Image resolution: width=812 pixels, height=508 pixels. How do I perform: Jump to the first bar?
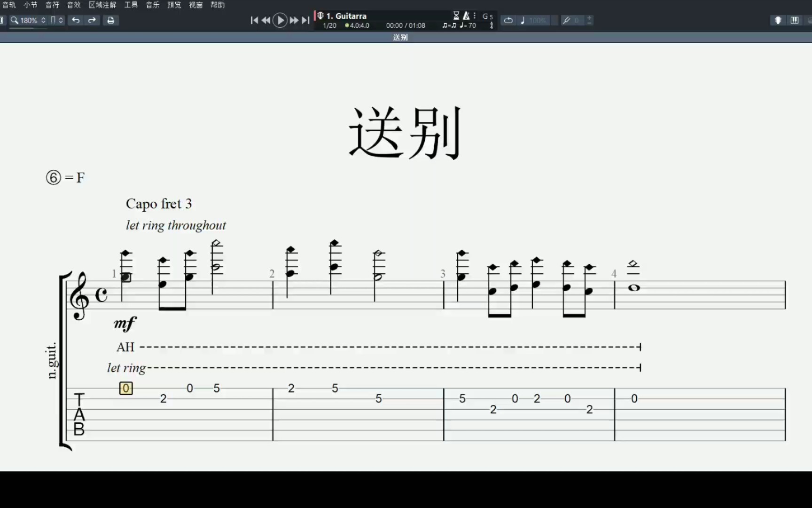coord(254,20)
